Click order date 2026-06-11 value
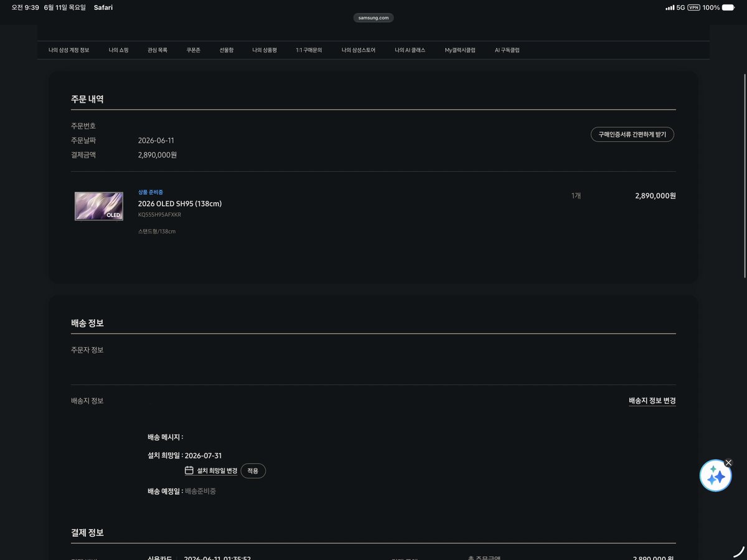The height and width of the screenshot is (560, 747). point(156,141)
